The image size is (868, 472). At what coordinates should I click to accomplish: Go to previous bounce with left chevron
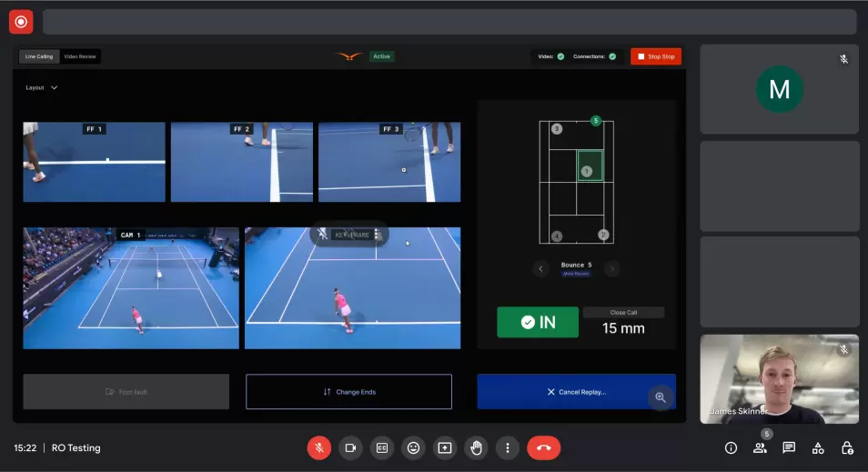coord(540,269)
